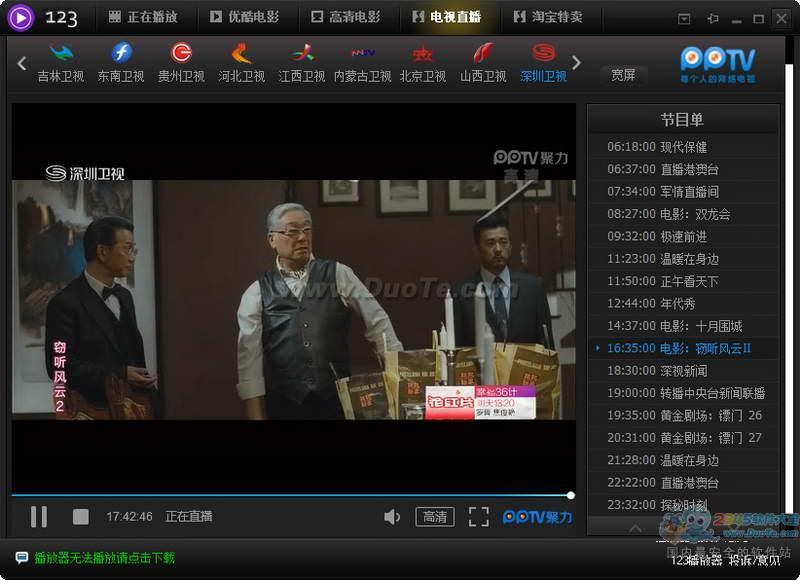Open the 123播放器 link in the footer
800x580 pixels.
pyautogui.click(x=696, y=560)
